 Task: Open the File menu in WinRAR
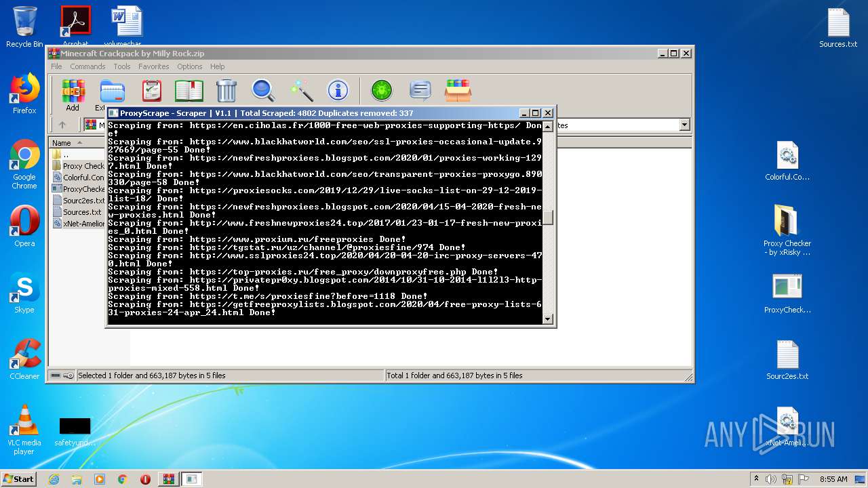point(56,66)
